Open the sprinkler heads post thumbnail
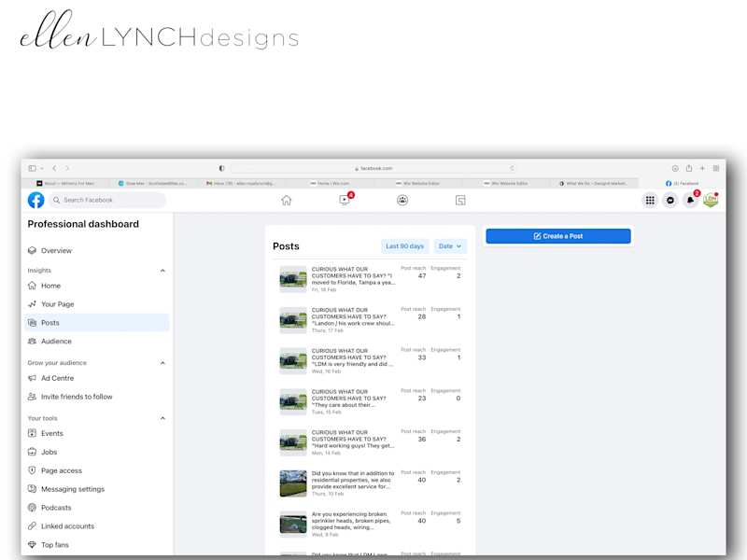 coord(293,524)
